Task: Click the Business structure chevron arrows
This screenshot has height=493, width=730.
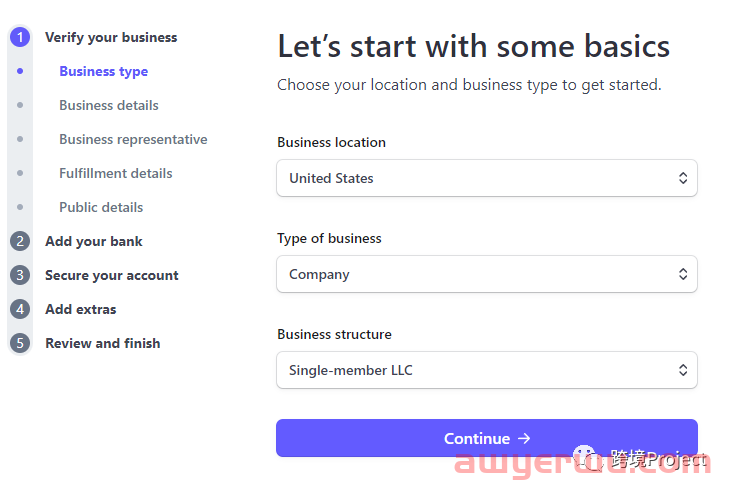Action: click(683, 370)
